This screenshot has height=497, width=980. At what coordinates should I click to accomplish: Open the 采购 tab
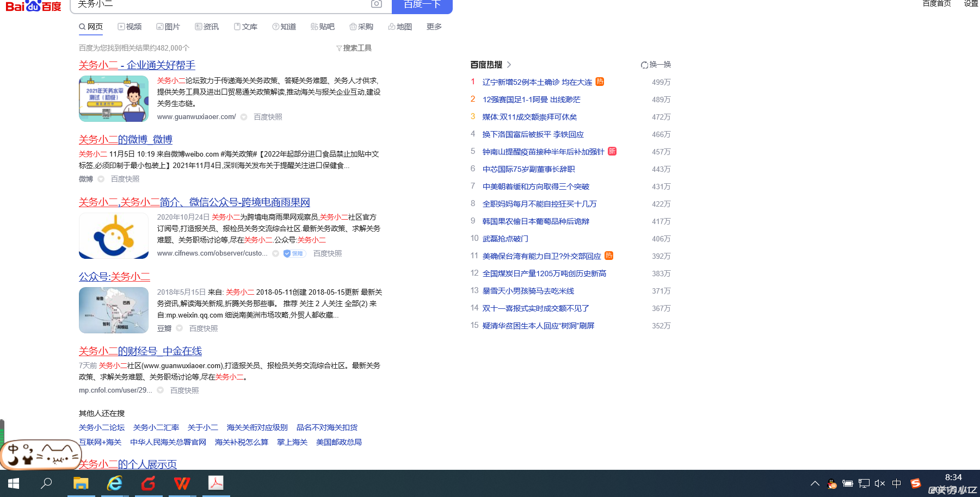click(x=361, y=27)
